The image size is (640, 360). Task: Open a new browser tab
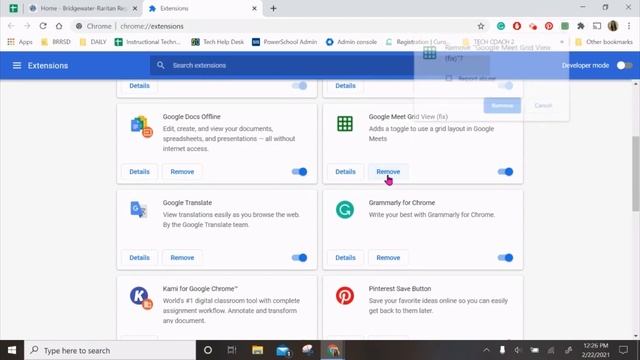(x=273, y=8)
